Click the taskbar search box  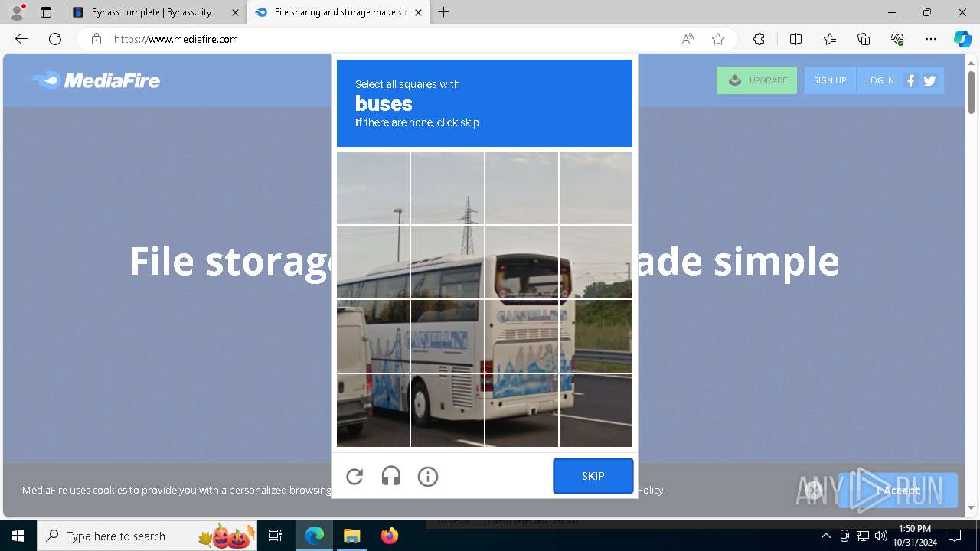pos(148,536)
